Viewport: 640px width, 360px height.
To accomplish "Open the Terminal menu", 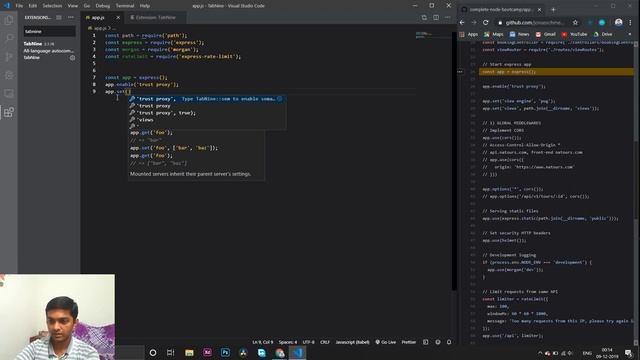I will [125, 6].
